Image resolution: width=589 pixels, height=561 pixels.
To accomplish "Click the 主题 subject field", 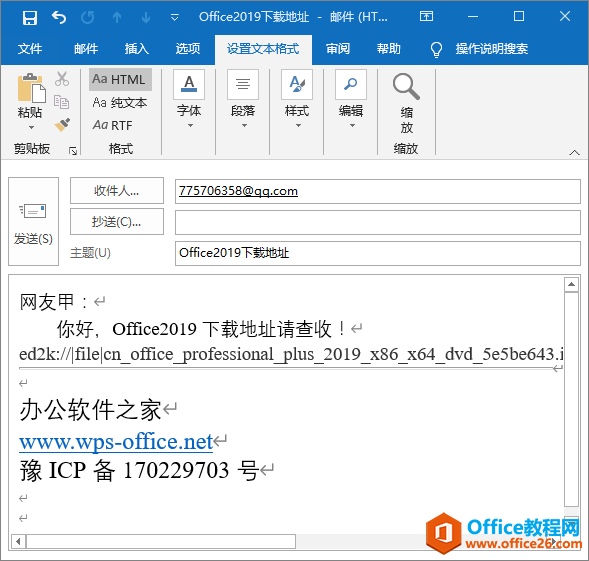I will pos(378,253).
